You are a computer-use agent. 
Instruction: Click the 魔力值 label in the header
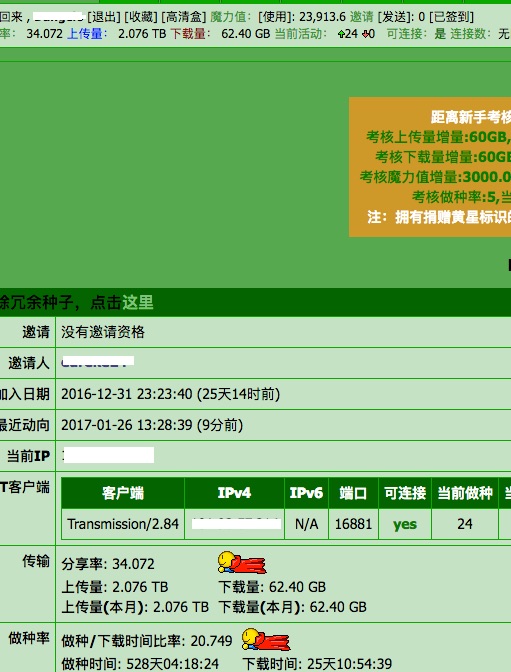click(230, 17)
